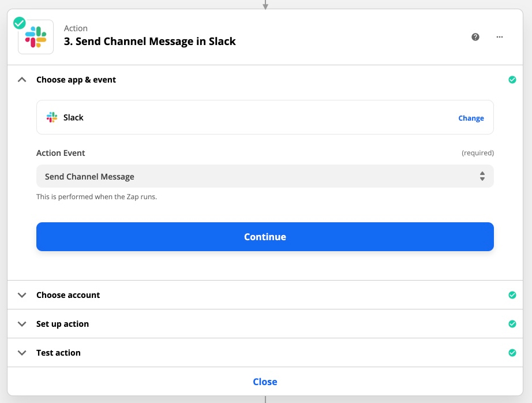This screenshot has width=532, height=403.
Task: Collapse the Choose app & event section
Action: pos(22,80)
